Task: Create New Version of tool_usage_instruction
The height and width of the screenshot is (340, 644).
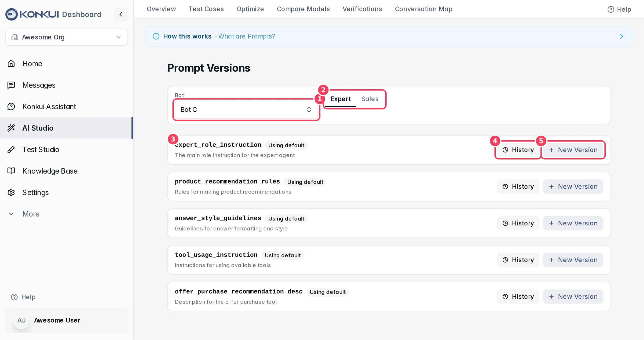Action: [x=573, y=260]
